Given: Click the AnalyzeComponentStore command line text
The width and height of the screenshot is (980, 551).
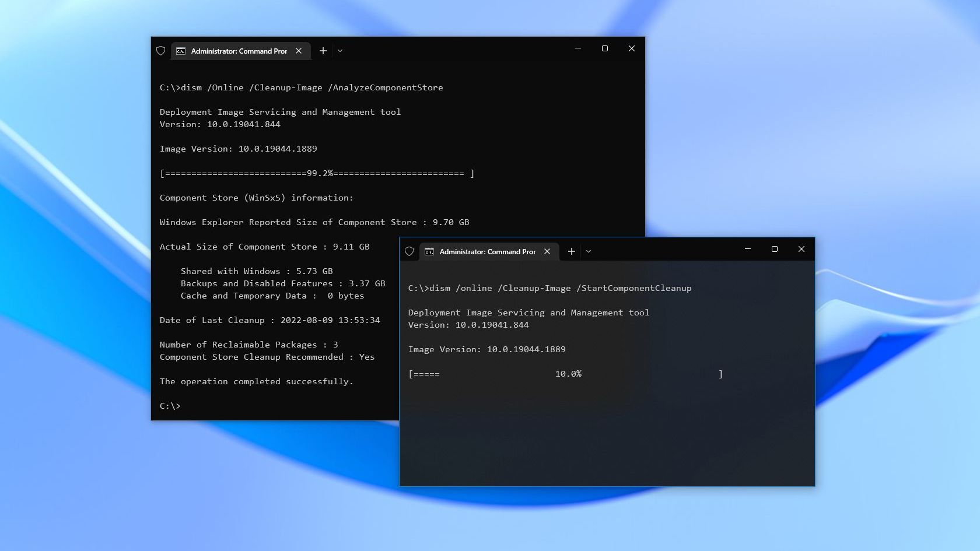Looking at the screenshot, I should pos(302,87).
